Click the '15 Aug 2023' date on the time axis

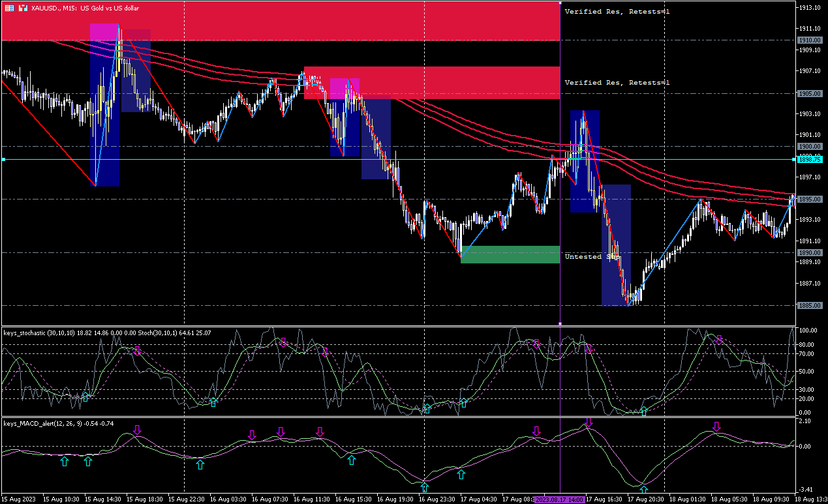pos(20,499)
